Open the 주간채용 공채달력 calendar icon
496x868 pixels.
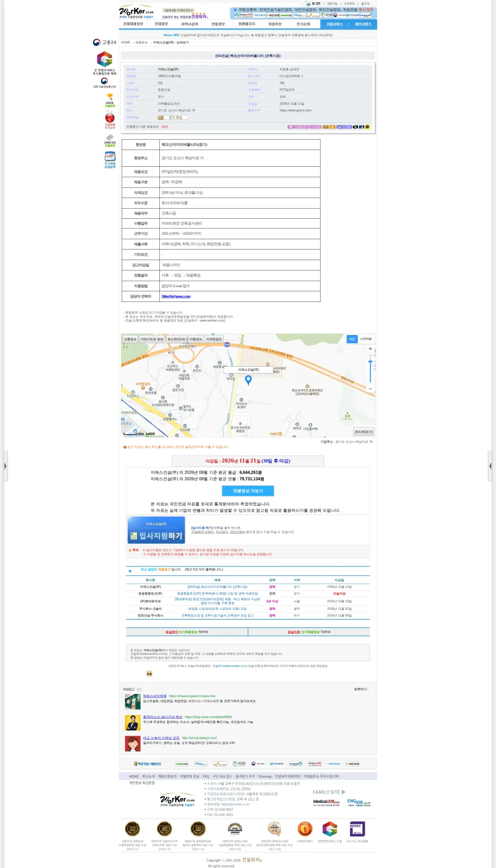[110, 160]
